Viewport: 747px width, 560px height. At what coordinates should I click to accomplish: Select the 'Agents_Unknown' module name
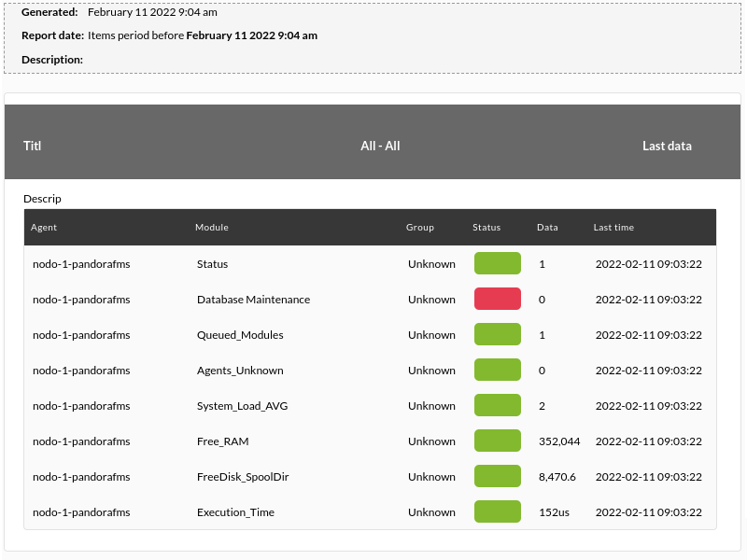coord(240,371)
